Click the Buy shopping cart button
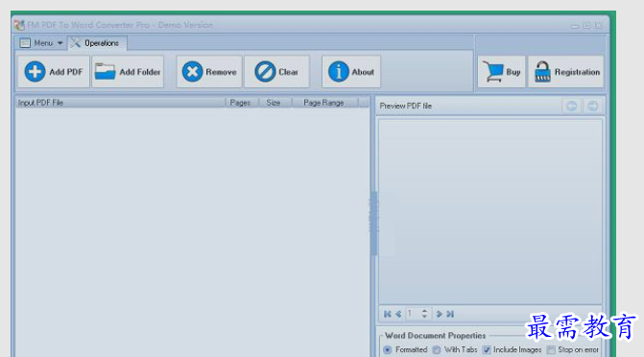The image size is (644, 357). coord(502,72)
